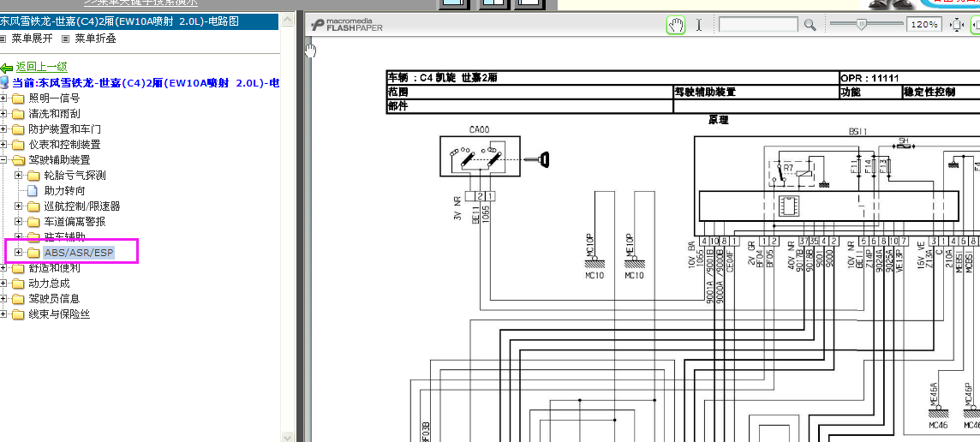The image size is (980, 442).
Task: Click the left panel scrollbar down arrow
Action: (287, 436)
